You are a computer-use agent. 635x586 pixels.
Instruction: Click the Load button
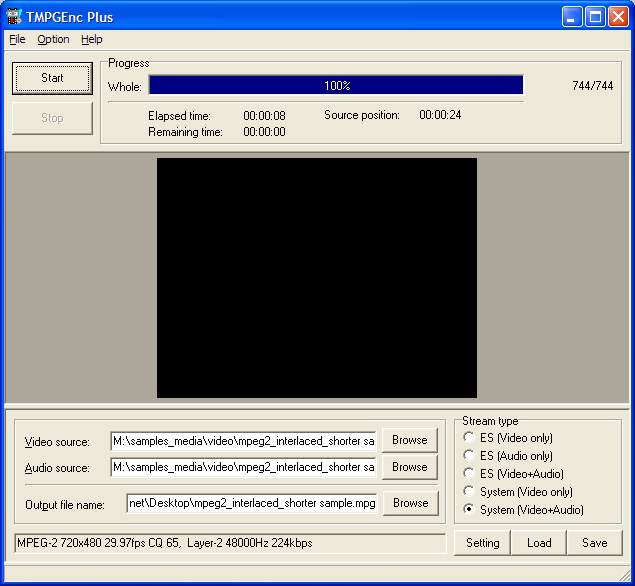click(539, 543)
